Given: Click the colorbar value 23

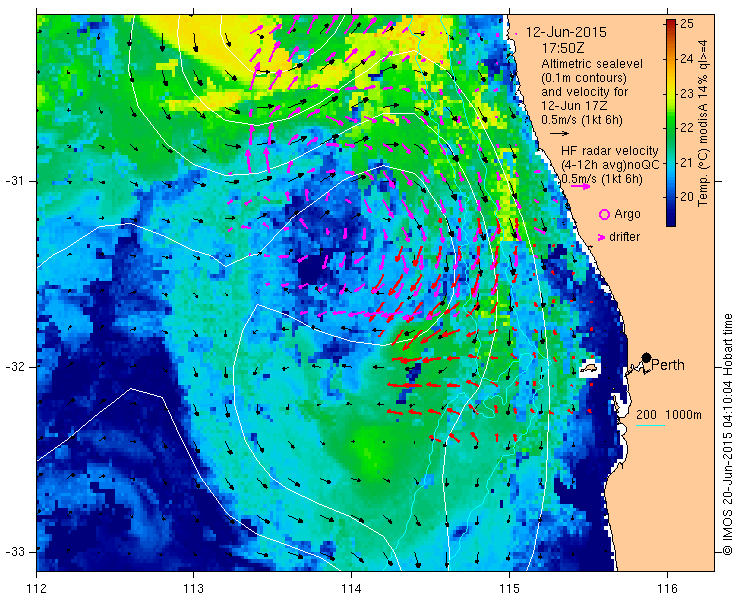Looking at the screenshot, I should [x=687, y=93].
